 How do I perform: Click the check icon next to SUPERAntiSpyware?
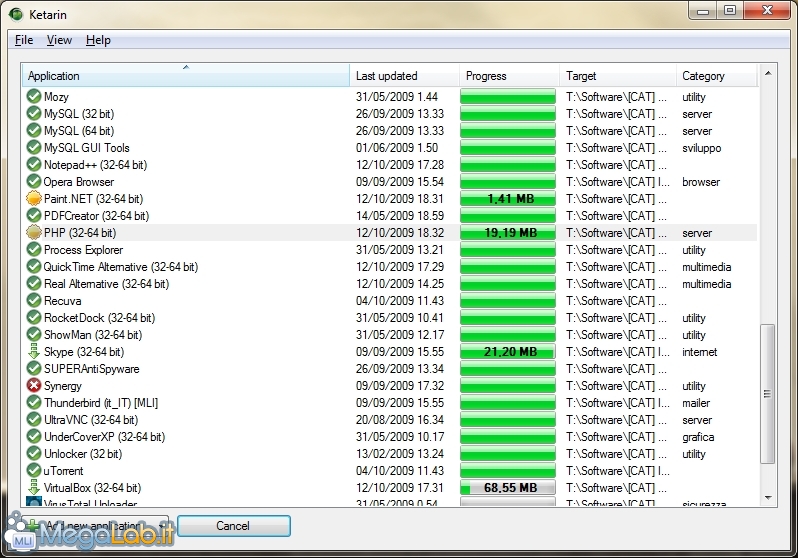click(34, 369)
